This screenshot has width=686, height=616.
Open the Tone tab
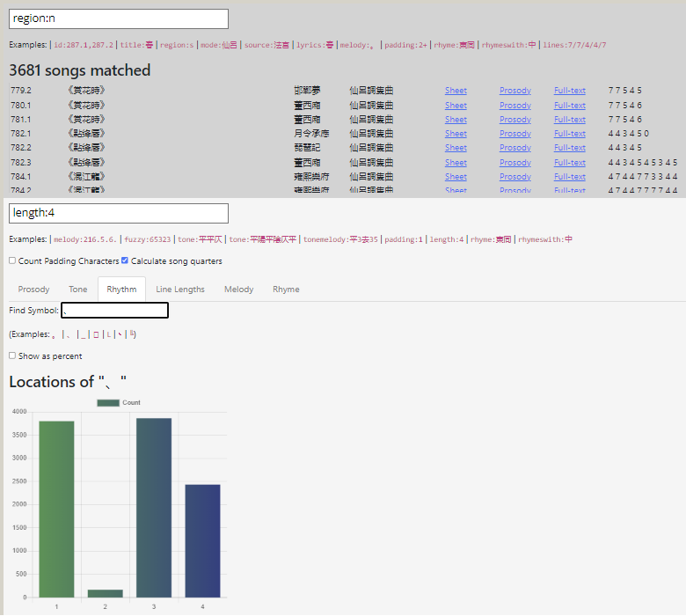(x=78, y=289)
